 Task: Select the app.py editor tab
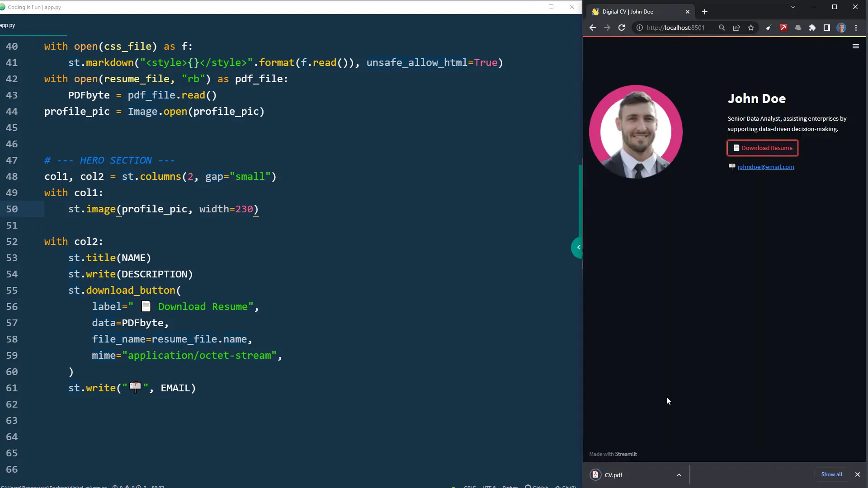click(8, 25)
